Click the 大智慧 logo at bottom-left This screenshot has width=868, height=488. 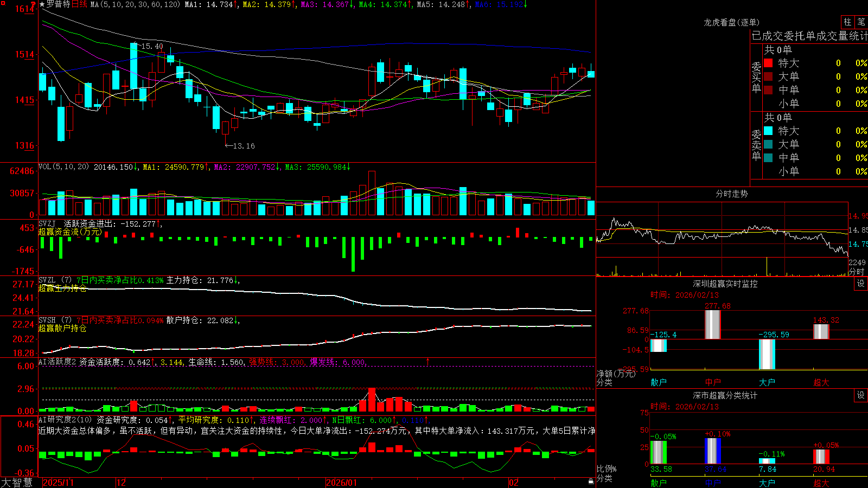point(17,482)
